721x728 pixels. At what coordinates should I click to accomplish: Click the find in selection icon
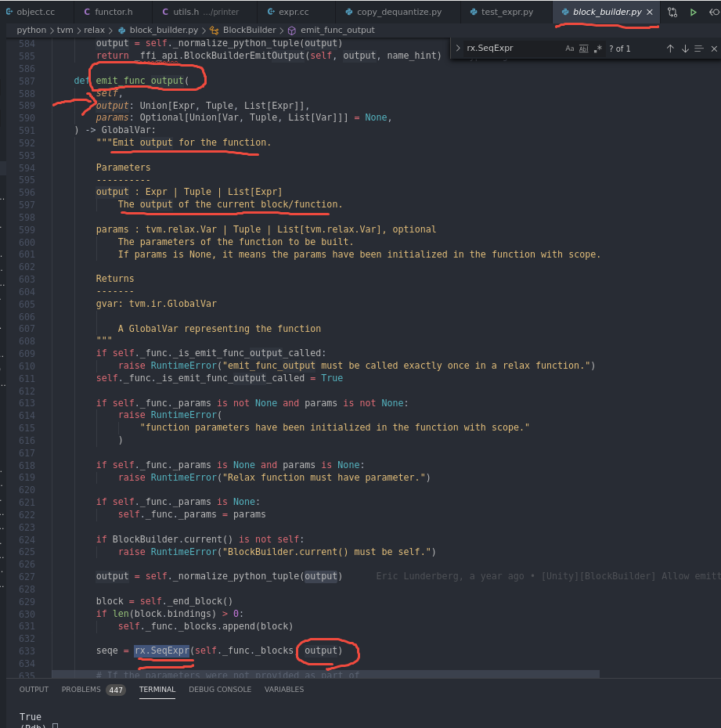(x=701, y=49)
